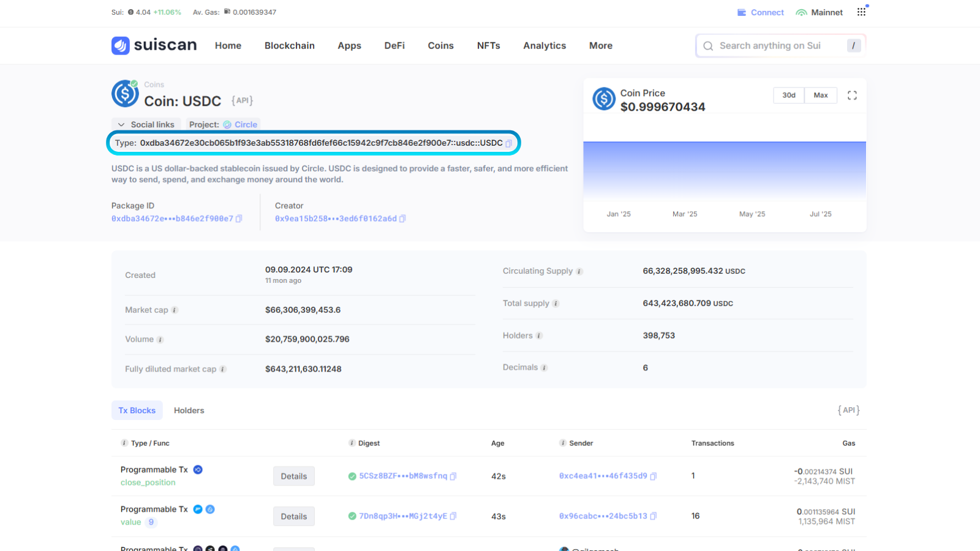Show Market cap info tooltip
Screen dimensions: 980x551
[175, 310]
